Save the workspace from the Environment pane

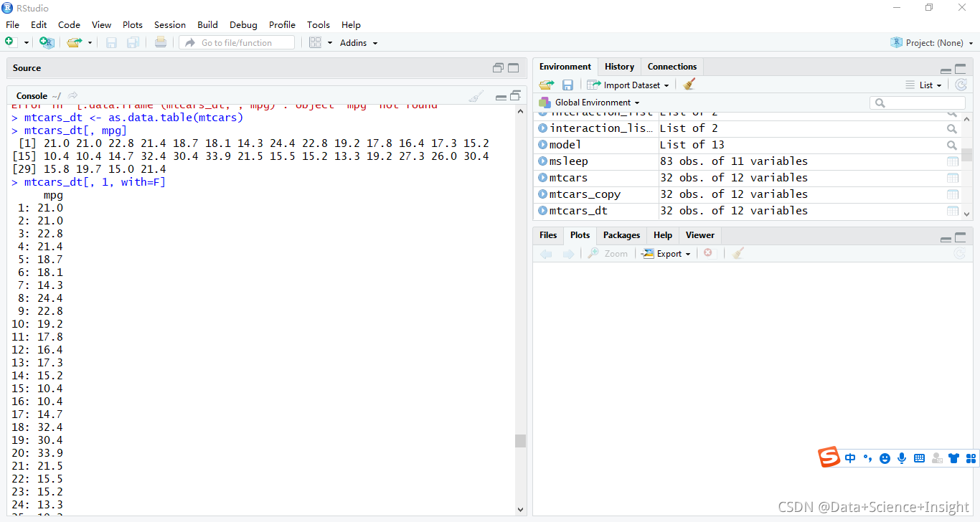click(567, 84)
